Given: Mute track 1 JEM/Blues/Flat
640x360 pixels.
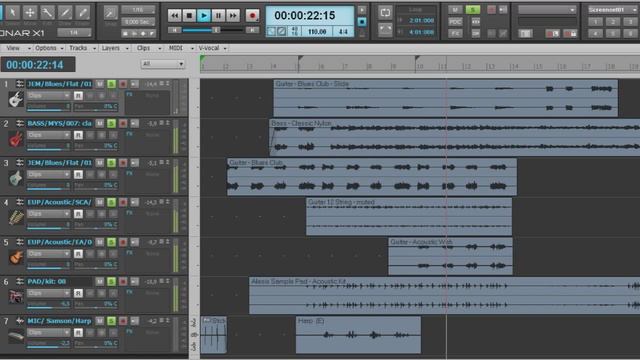Looking at the screenshot, I should coord(100,84).
